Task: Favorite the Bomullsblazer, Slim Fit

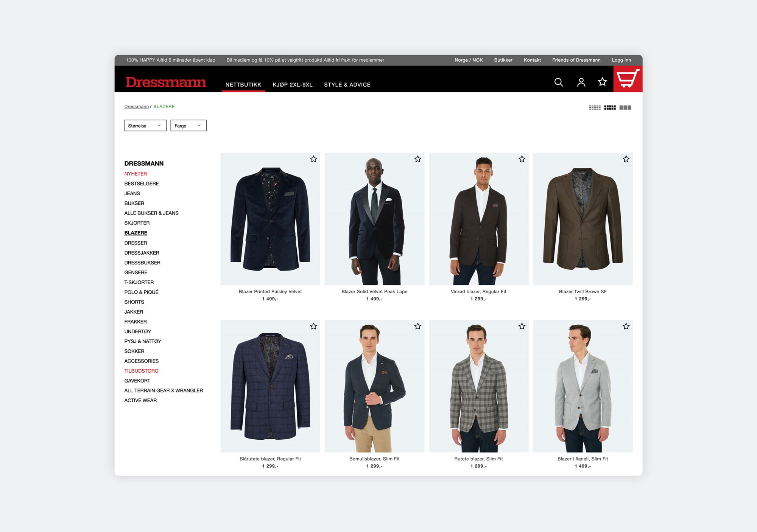Action: coord(417,326)
